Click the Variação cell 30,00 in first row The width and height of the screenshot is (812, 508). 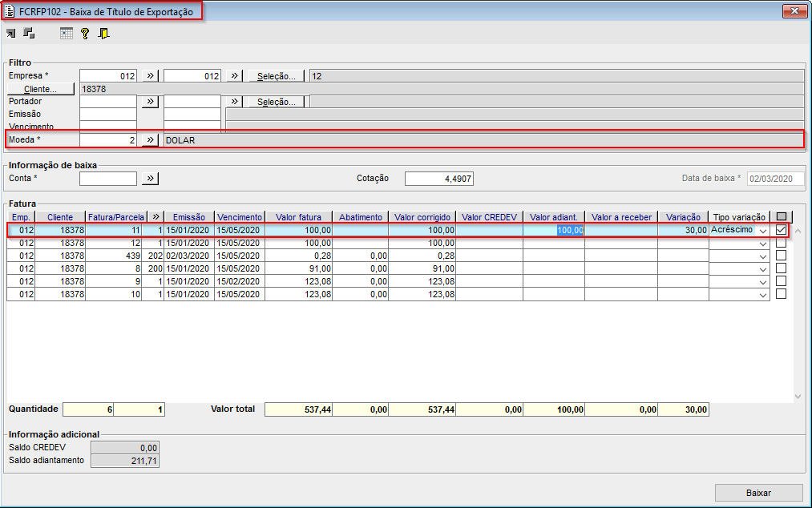pyautogui.click(x=683, y=231)
